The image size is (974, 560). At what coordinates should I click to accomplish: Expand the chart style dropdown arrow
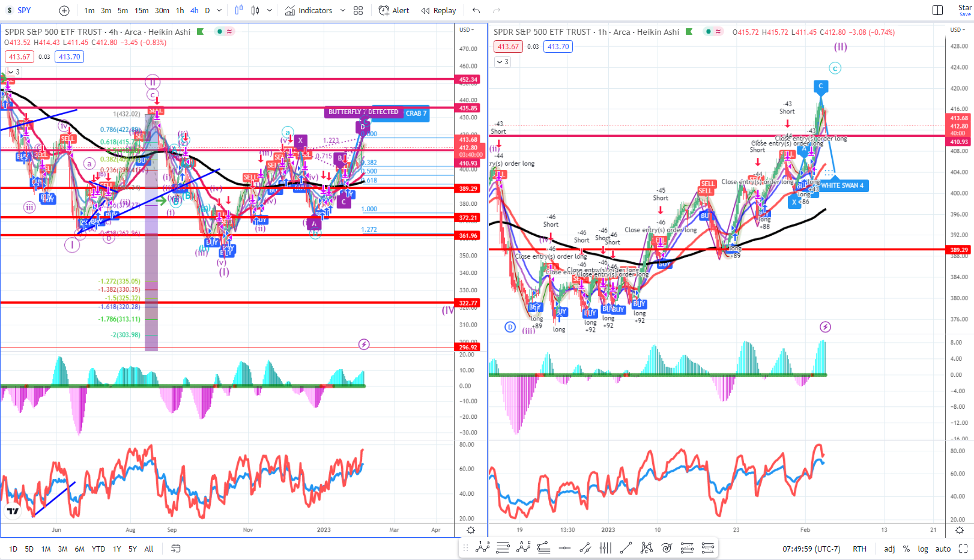point(270,10)
